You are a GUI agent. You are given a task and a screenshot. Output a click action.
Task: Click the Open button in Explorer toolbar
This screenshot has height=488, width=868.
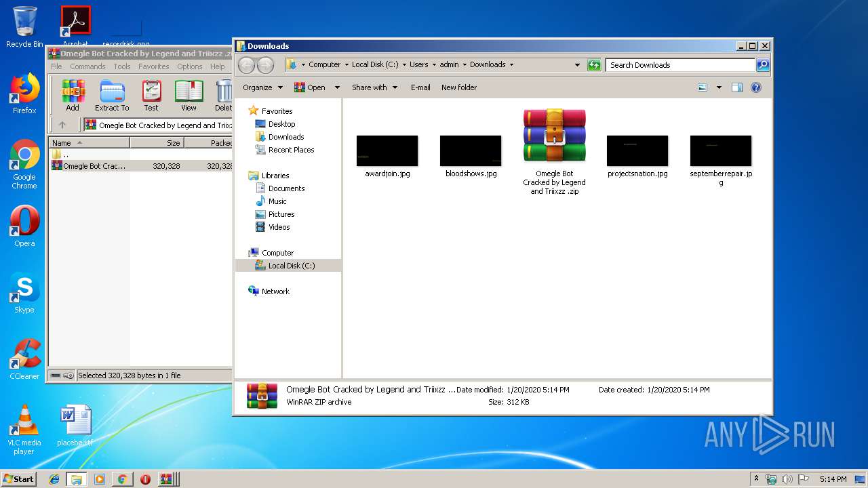[310, 87]
